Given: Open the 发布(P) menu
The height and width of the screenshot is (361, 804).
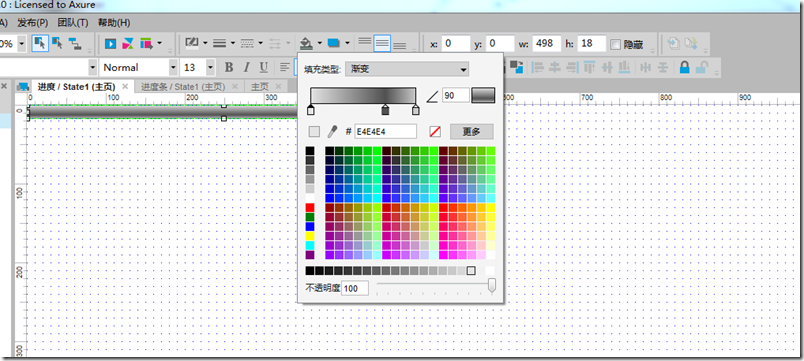Looking at the screenshot, I should click(x=32, y=23).
